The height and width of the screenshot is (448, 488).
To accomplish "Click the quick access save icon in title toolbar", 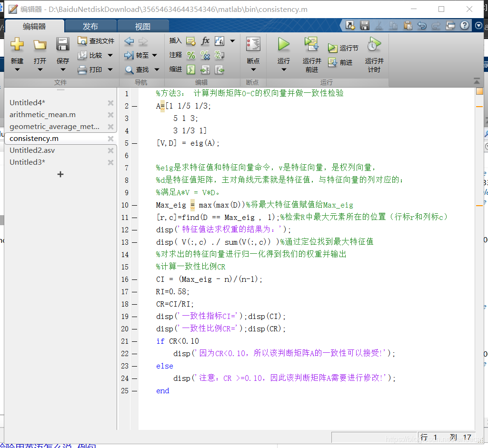I will point(364,26).
